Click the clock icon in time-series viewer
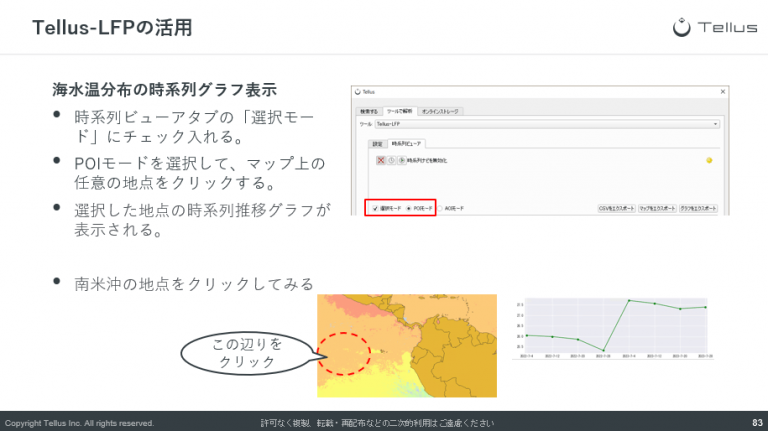 pyautogui.click(x=391, y=160)
